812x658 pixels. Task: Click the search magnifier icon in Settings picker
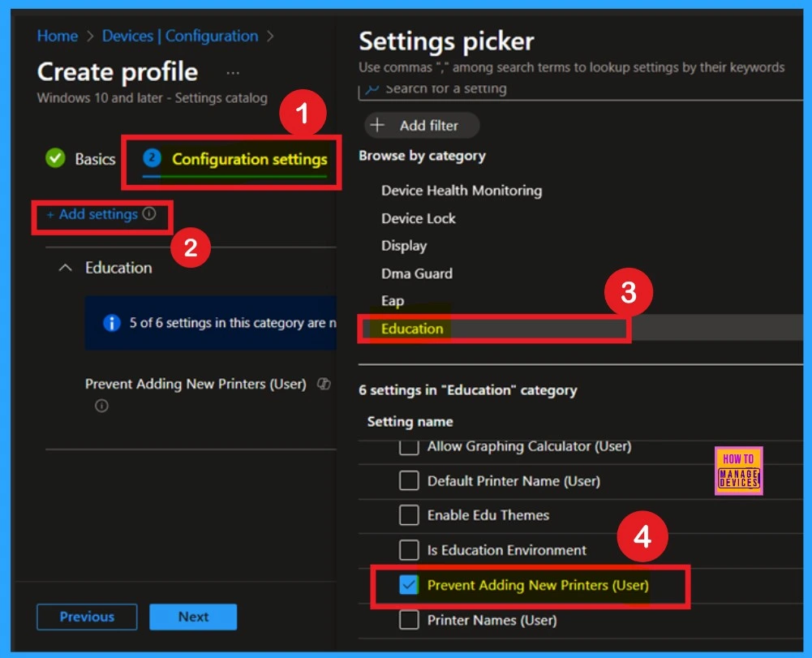point(372,88)
